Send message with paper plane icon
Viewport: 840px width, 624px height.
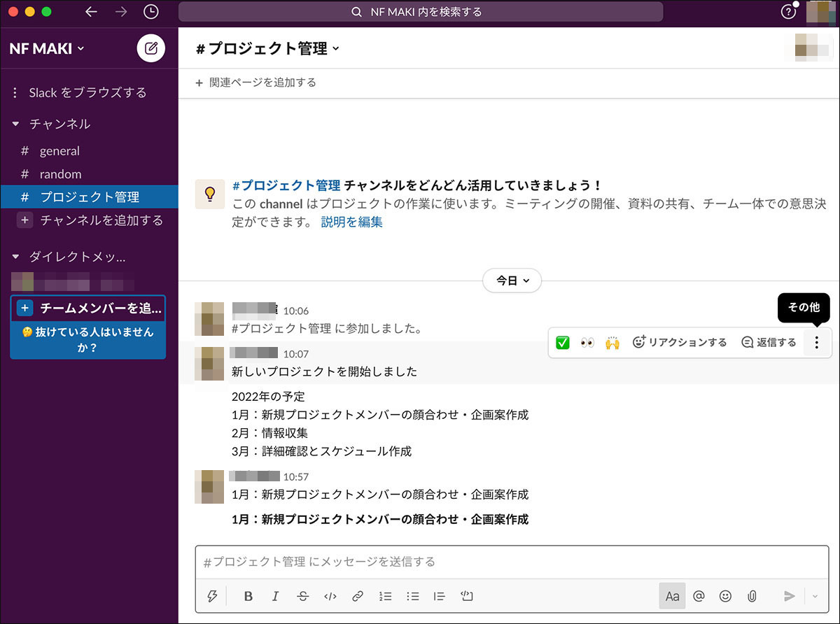point(790,596)
